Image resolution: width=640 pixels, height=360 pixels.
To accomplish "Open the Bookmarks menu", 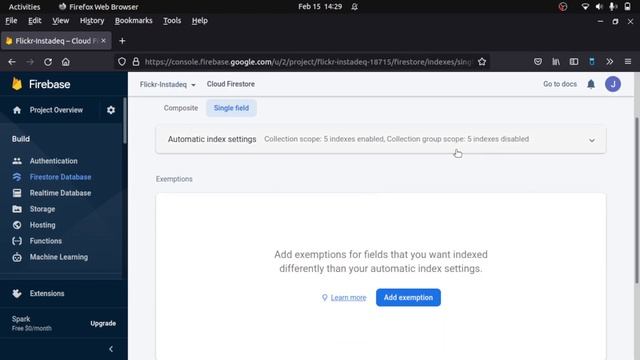I will 133,20.
